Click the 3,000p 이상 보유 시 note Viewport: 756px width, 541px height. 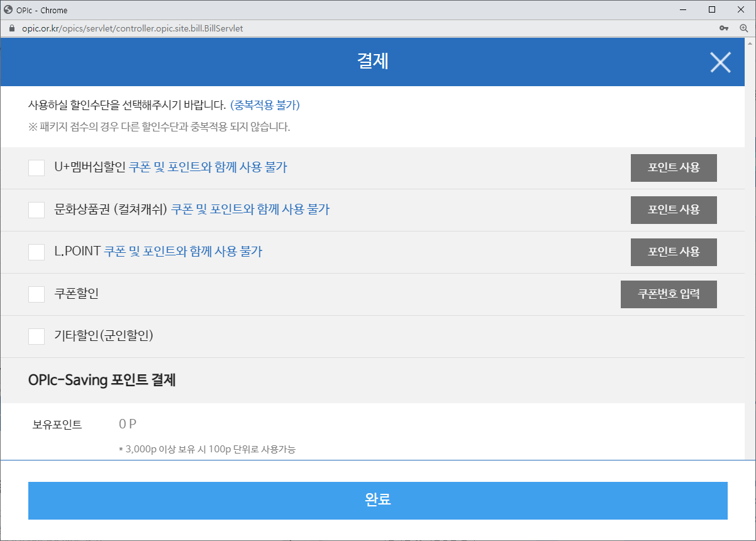(207, 450)
